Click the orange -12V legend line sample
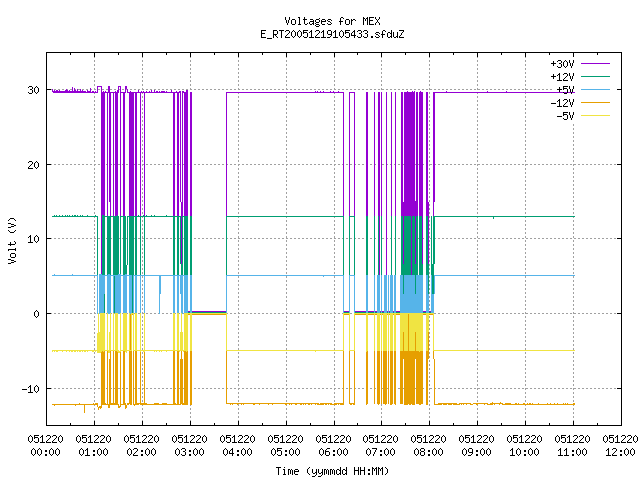This screenshot has width=640, height=480. (x=595, y=102)
